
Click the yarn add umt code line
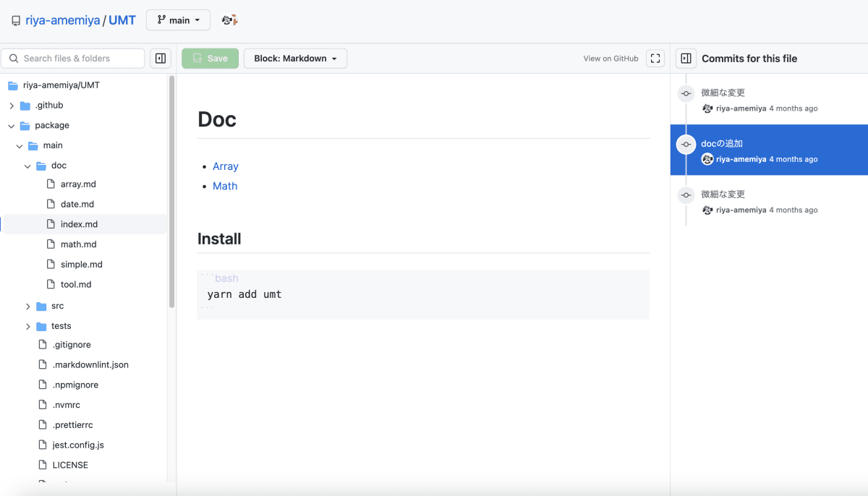pos(244,294)
